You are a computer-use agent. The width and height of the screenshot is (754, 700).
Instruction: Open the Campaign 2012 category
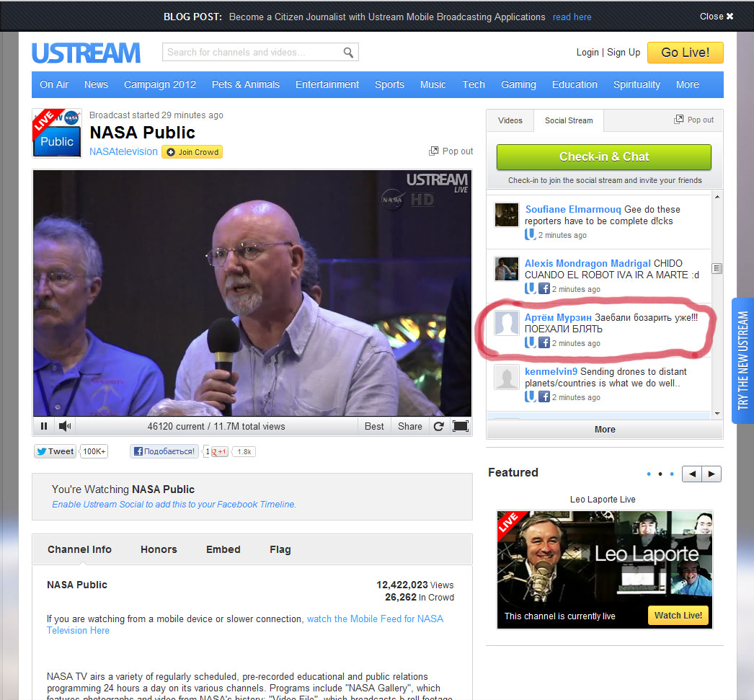point(160,84)
